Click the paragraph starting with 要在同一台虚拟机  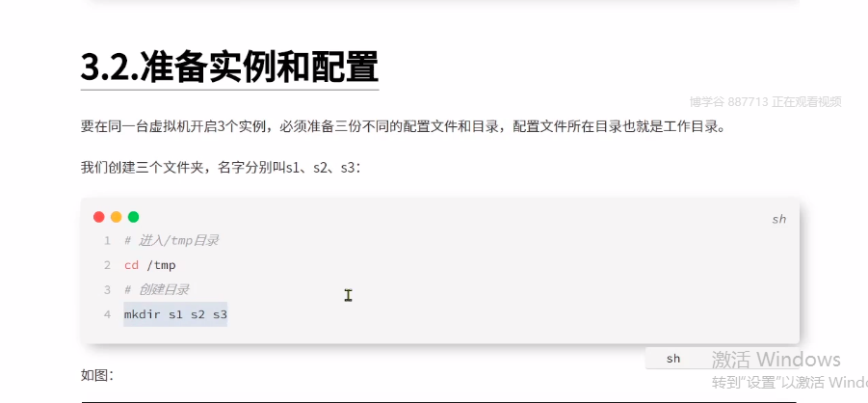pos(403,127)
